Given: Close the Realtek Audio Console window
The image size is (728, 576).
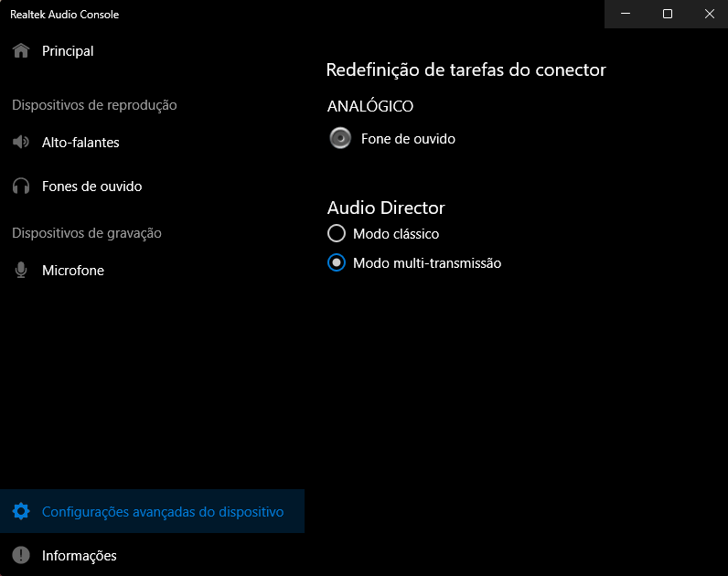Looking at the screenshot, I should click(709, 14).
